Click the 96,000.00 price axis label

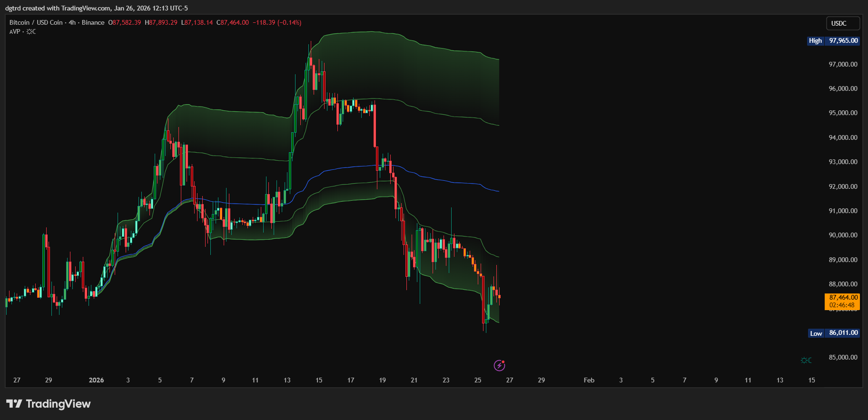[x=843, y=88]
